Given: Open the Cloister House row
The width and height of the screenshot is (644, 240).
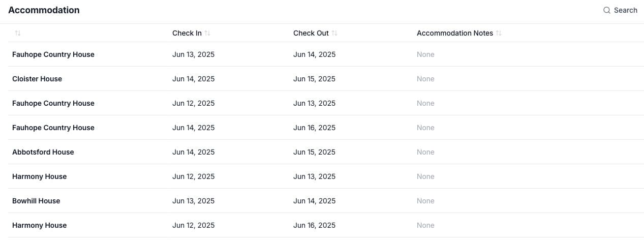Looking at the screenshot, I should [x=326, y=79].
